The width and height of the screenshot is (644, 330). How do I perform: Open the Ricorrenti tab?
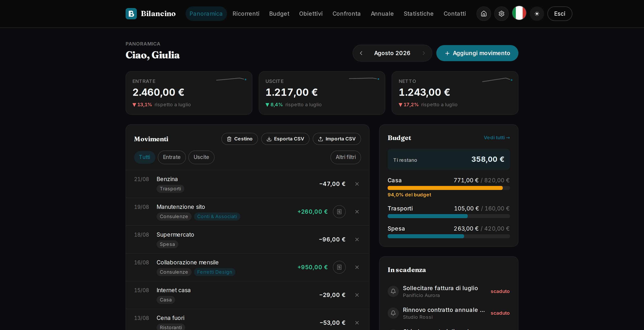(x=246, y=13)
